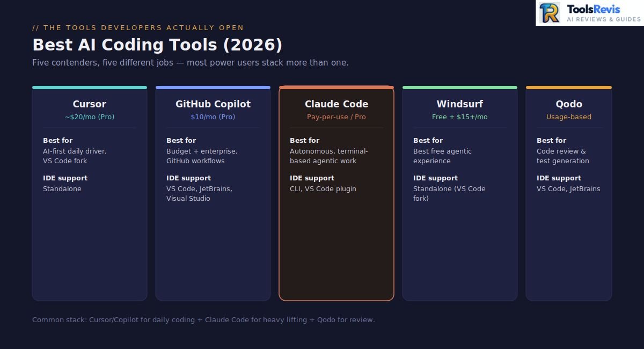Image resolution: width=644 pixels, height=349 pixels.
Task: Select the GitHub Copilot card title
Action: (213, 104)
